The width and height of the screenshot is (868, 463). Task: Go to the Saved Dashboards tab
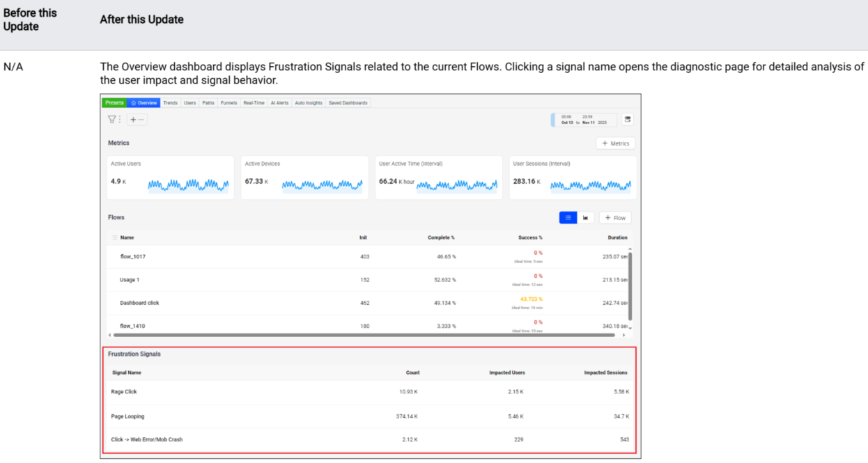pos(347,103)
